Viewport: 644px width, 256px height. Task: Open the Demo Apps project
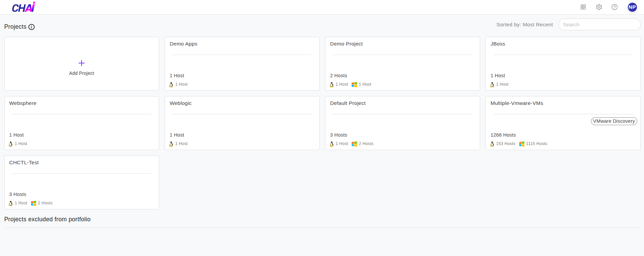(183, 44)
